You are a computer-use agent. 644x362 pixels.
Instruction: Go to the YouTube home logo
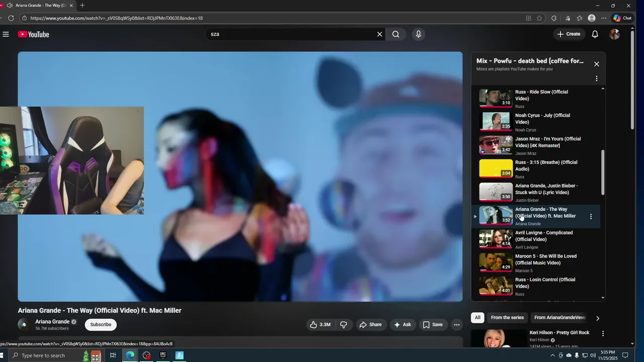(x=34, y=34)
